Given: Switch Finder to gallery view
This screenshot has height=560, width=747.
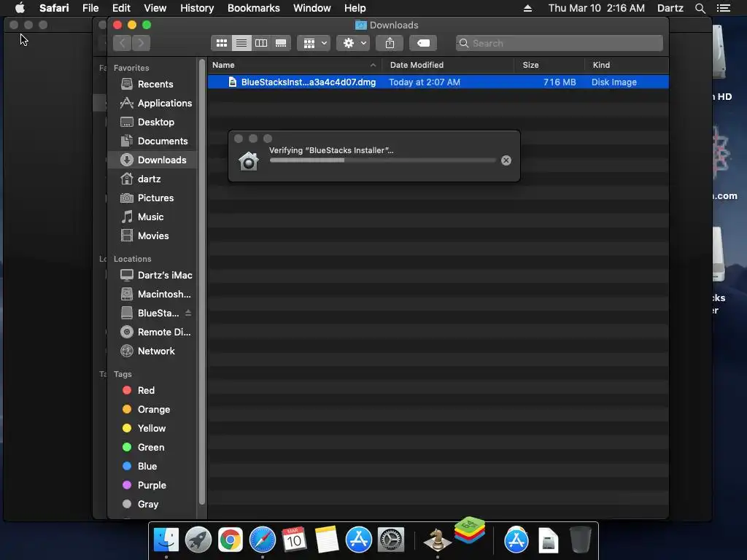Looking at the screenshot, I should [281, 43].
